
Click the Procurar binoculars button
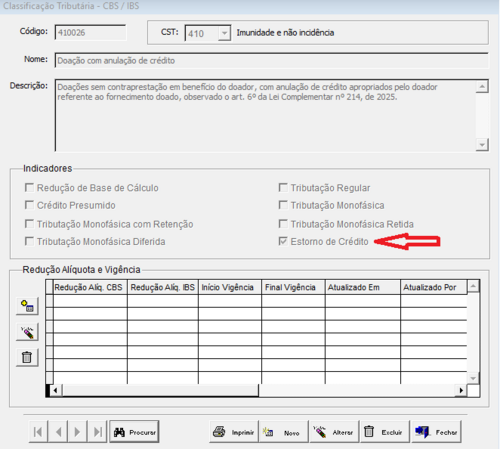coord(134,432)
